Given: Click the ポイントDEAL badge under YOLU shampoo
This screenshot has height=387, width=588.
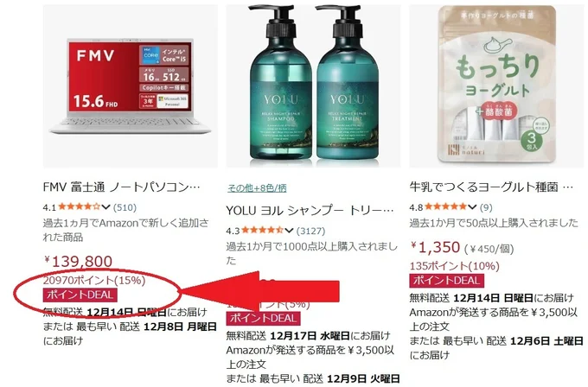Looking at the screenshot, I should pos(263,319).
